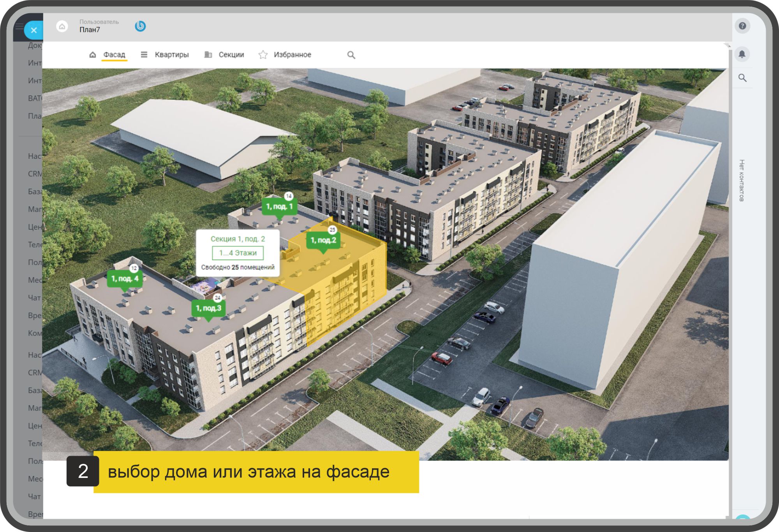The height and width of the screenshot is (532, 779).
Task: Select the green marker 1, под.2
Action: (323, 240)
